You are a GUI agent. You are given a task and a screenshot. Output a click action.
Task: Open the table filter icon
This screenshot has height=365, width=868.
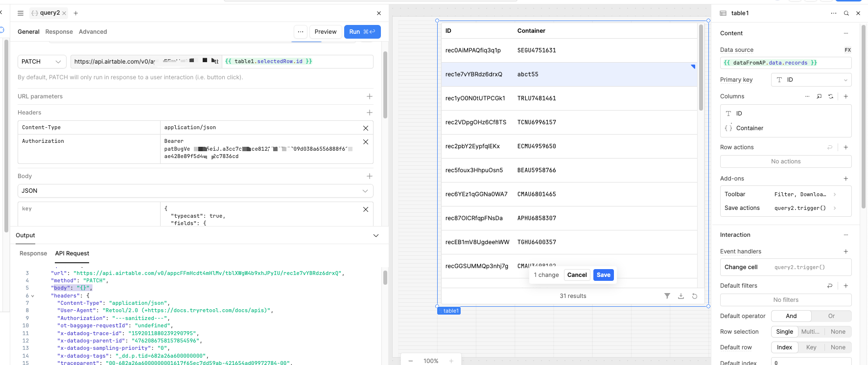click(667, 296)
